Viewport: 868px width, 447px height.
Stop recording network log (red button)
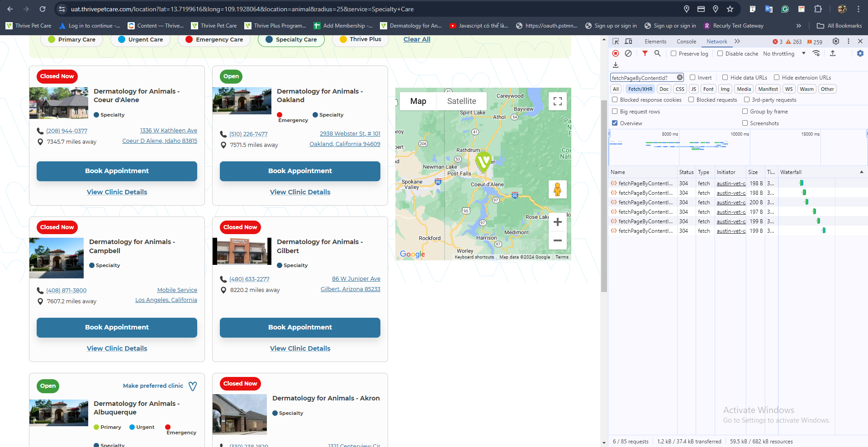point(616,53)
